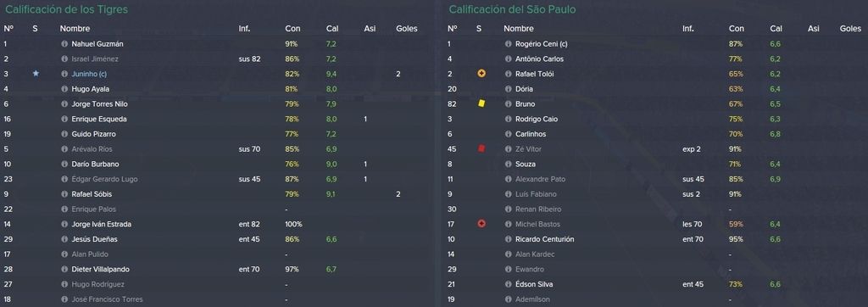Sort Tigres table by Cal column
This screenshot has height=307, width=868.
pyautogui.click(x=332, y=28)
